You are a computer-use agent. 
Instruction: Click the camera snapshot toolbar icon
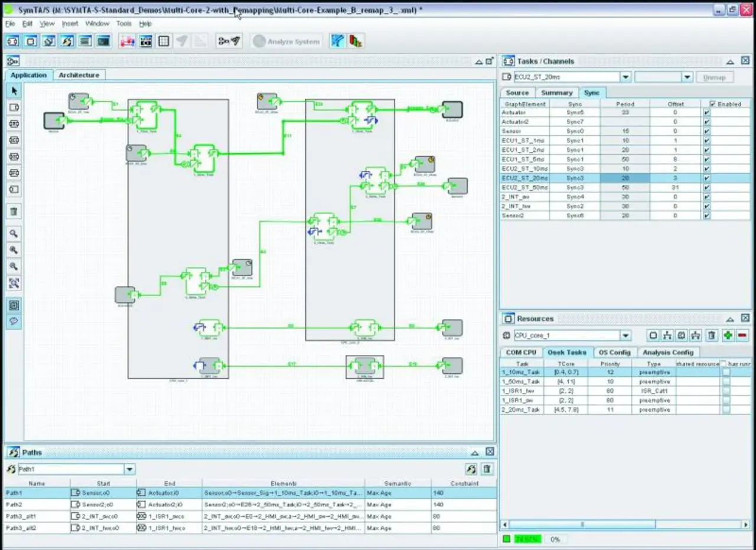pyautogui.click(x=145, y=41)
